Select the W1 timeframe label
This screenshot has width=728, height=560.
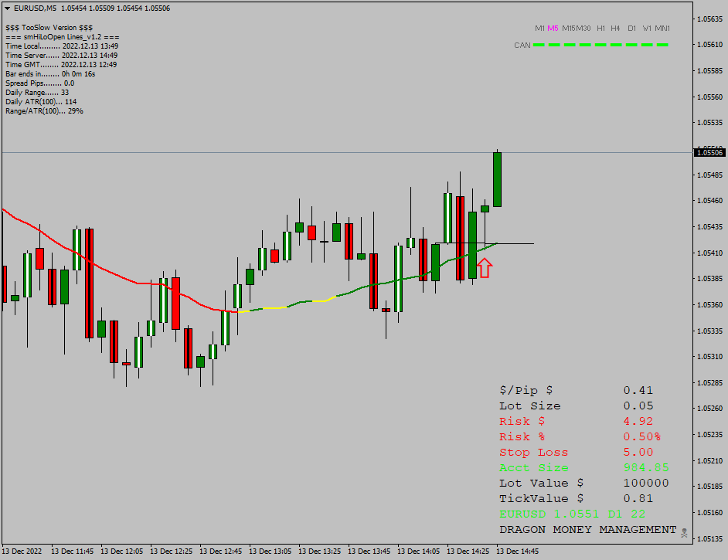click(x=647, y=29)
